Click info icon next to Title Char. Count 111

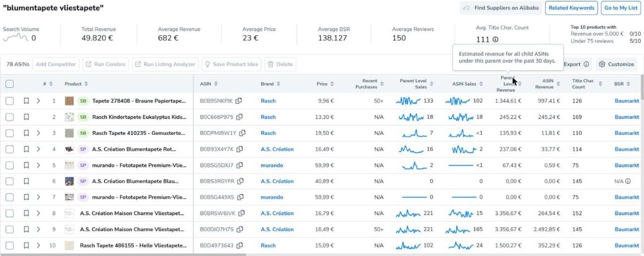point(495,40)
